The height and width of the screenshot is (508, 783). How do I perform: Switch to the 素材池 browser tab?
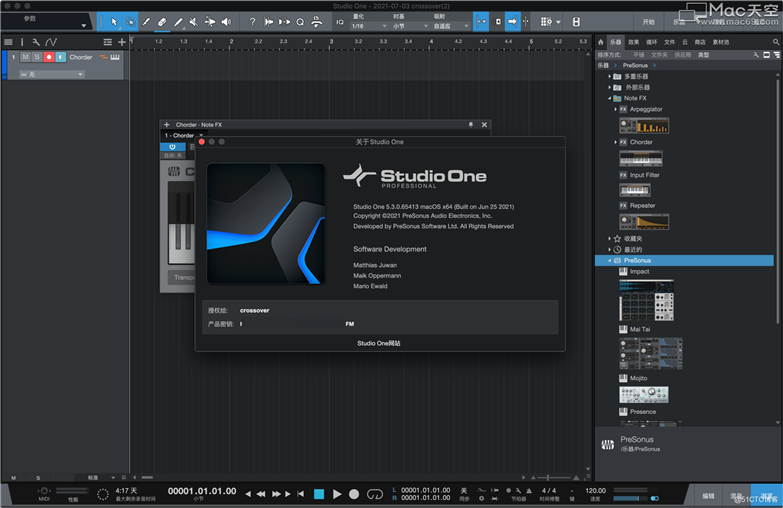(x=721, y=42)
